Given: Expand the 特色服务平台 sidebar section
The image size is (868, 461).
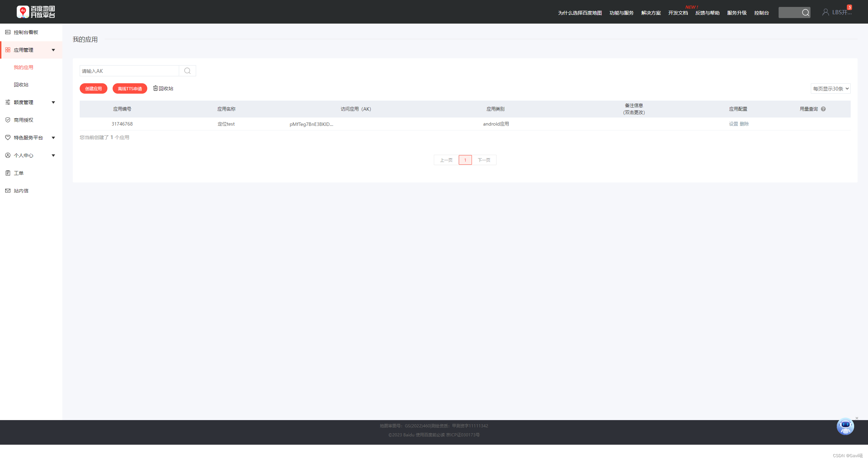Looking at the screenshot, I should 53,138.
